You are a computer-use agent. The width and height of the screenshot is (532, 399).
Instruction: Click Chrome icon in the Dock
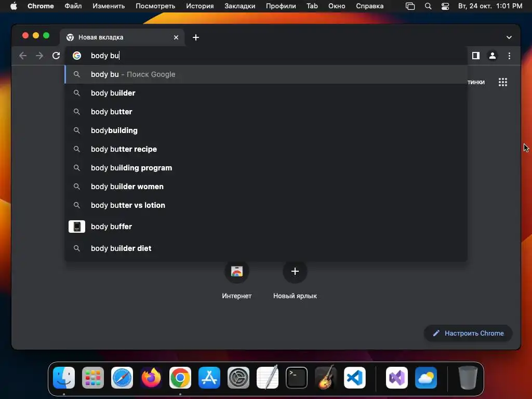click(x=180, y=378)
